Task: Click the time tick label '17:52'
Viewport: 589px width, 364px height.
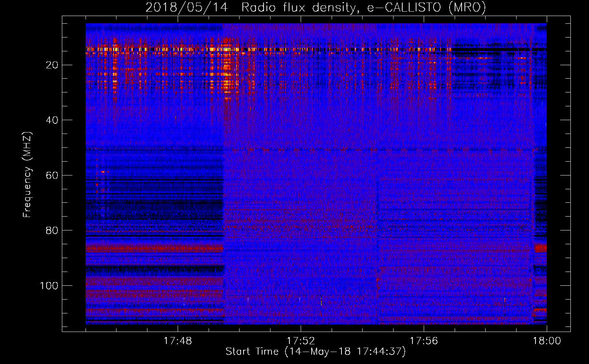Action: pos(301,341)
